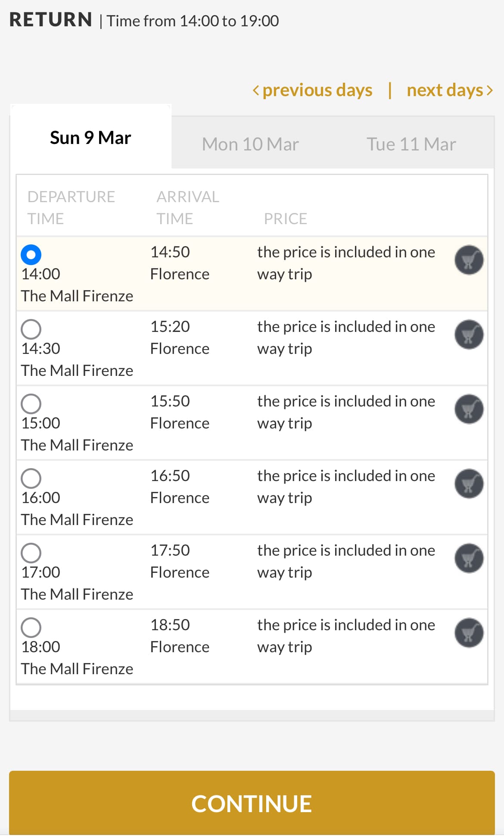Choose the 15:00 departure radio option
The height and width of the screenshot is (838, 504).
coord(31,404)
